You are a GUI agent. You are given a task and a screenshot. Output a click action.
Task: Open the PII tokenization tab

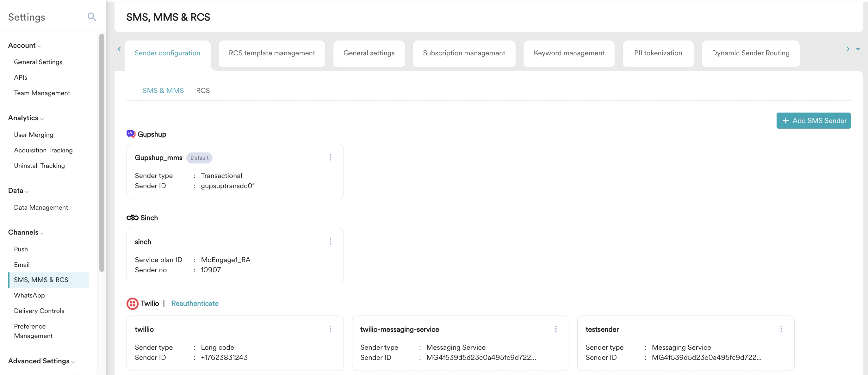click(658, 53)
